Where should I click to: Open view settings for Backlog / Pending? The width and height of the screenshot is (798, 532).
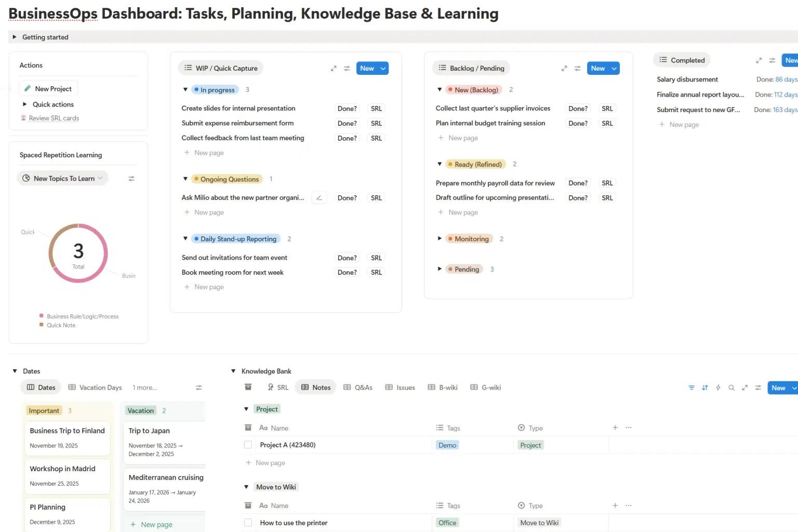click(x=578, y=69)
